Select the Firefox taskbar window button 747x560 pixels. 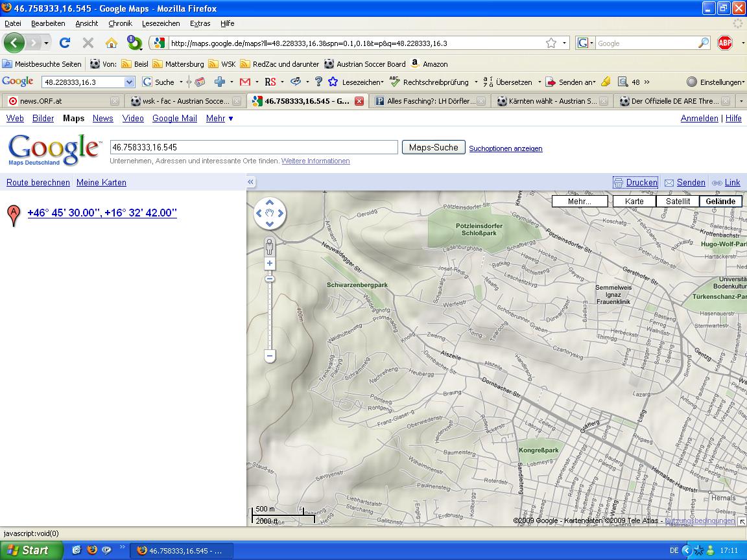click(x=182, y=550)
